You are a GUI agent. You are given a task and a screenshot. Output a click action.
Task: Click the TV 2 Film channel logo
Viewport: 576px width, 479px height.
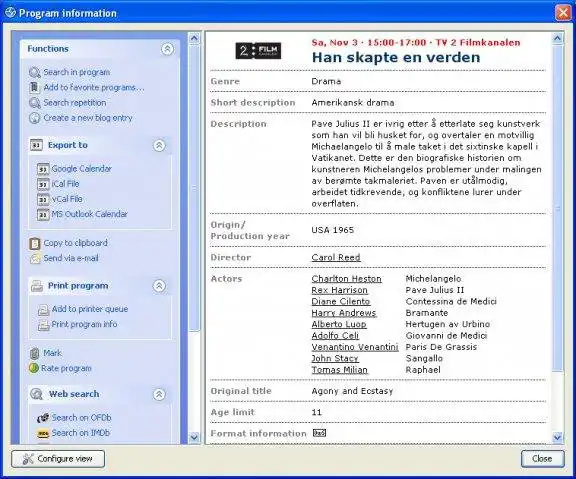click(x=258, y=51)
